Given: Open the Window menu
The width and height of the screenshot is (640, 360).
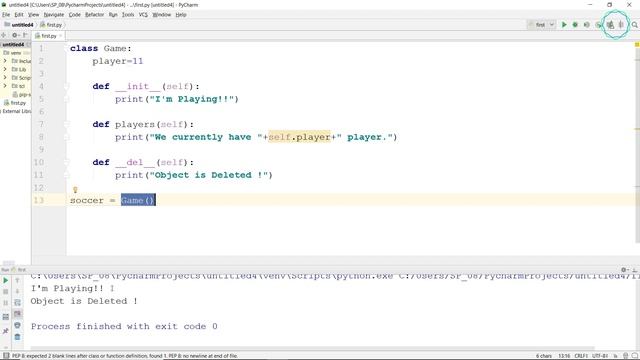Looking at the screenshot, I should pos(162,15).
